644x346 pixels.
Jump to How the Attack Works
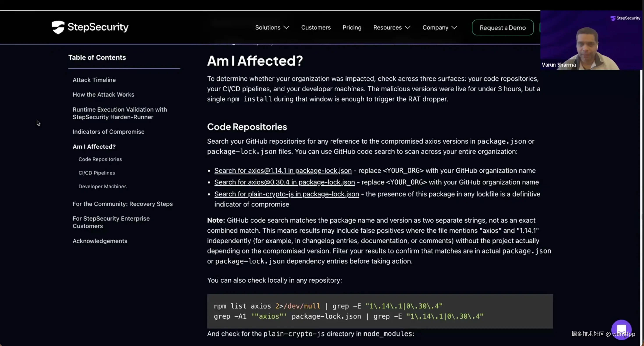click(103, 95)
